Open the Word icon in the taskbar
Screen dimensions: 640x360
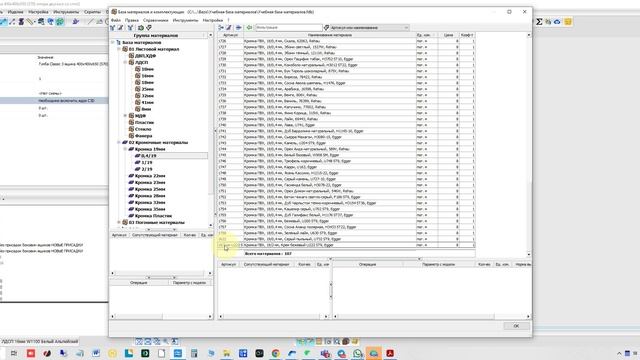point(96,353)
